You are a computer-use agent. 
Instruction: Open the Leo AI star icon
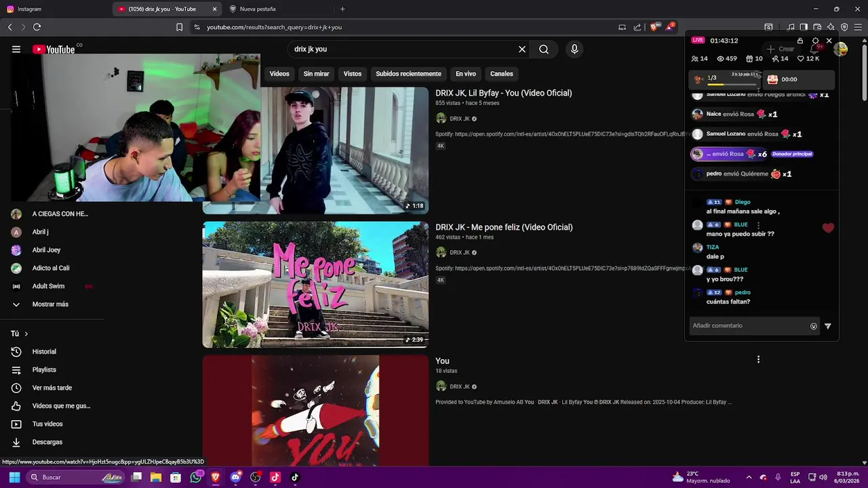coord(831,27)
